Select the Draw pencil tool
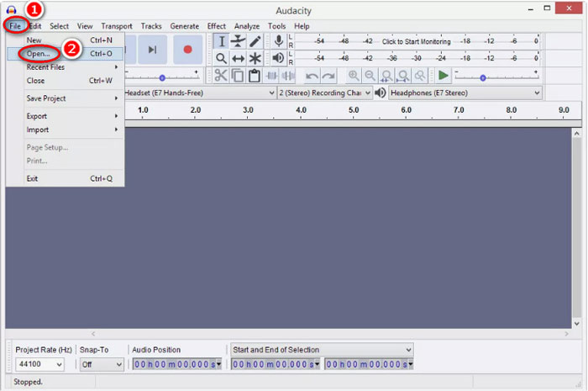This screenshot has height=391, width=588. pos(255,41)
